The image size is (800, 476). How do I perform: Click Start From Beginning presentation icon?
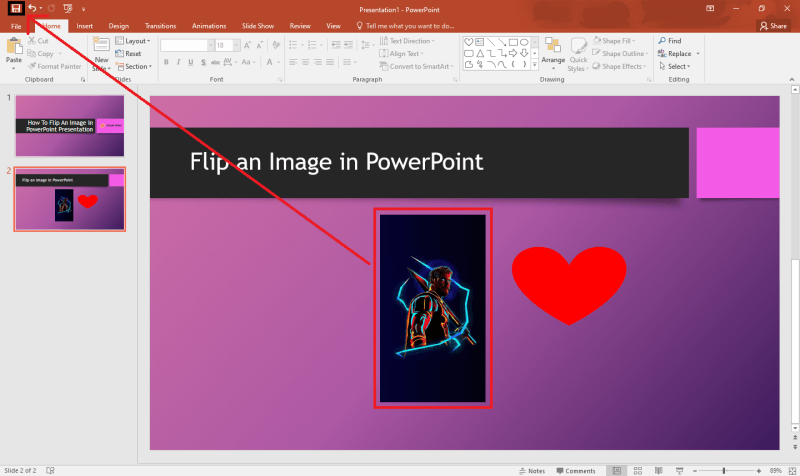click(67, 8)
